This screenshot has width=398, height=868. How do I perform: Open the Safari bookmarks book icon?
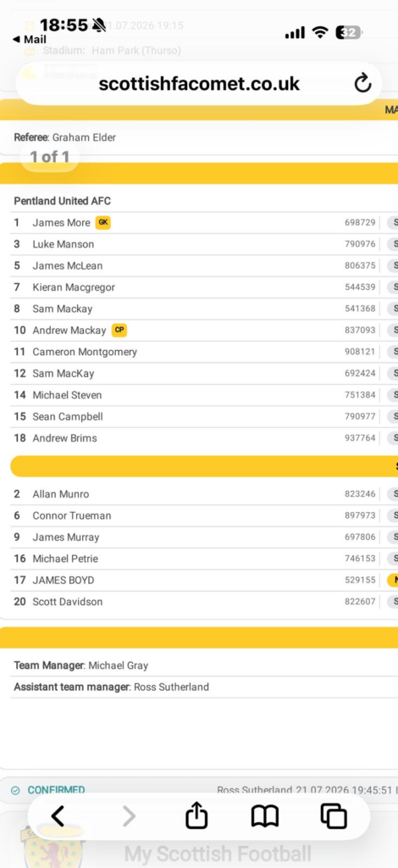pos(265,816)
